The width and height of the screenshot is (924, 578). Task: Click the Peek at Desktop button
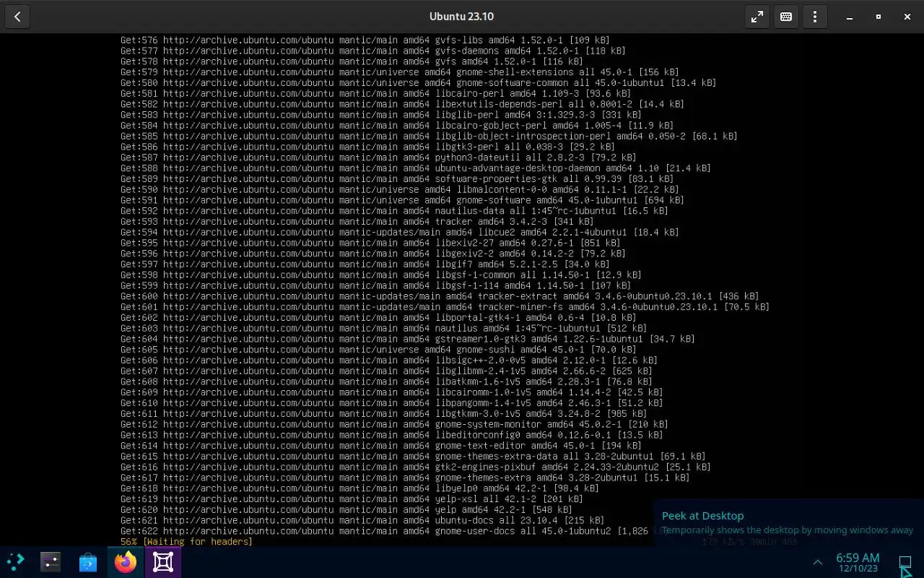pyautogui.click(x=905, y=562)
